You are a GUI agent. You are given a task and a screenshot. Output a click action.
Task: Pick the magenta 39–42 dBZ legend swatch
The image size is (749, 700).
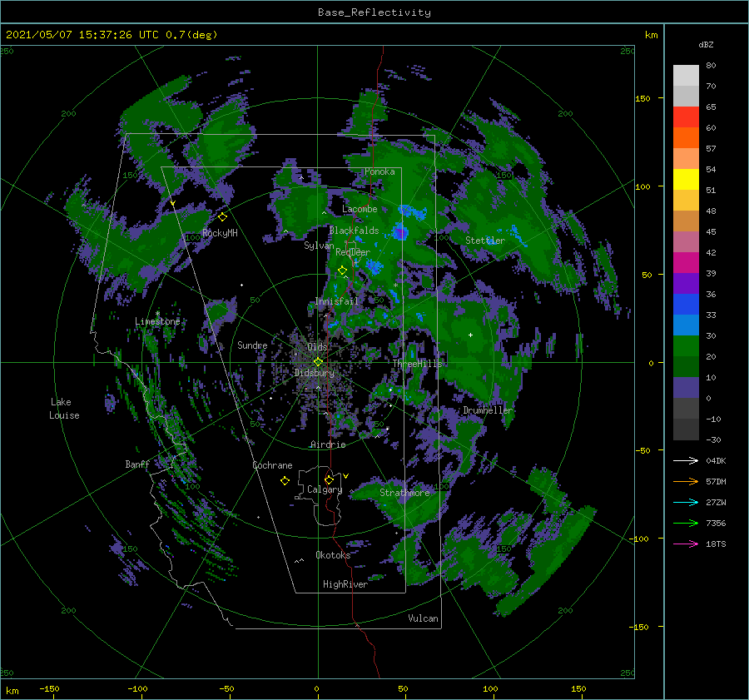click(686, 263)
